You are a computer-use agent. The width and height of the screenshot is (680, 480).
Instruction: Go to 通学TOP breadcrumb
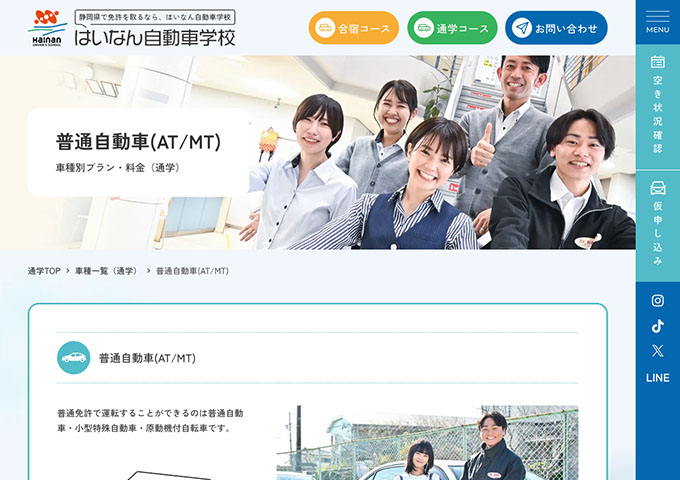coord(44,271)
